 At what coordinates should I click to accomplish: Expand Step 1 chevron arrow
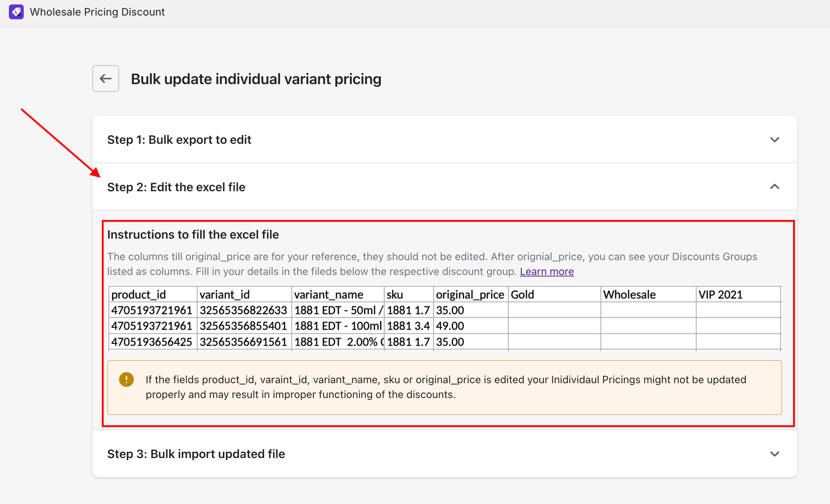pos(774,140)
